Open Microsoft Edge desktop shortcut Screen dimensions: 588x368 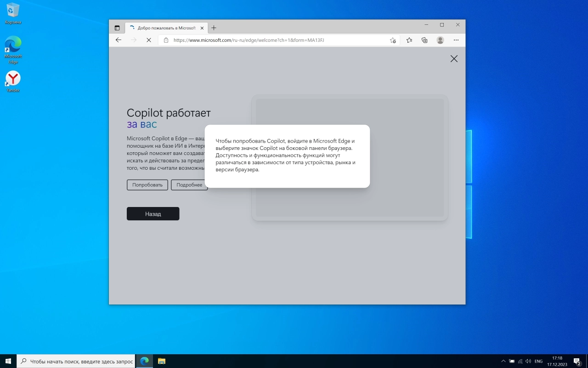[13, 50]
